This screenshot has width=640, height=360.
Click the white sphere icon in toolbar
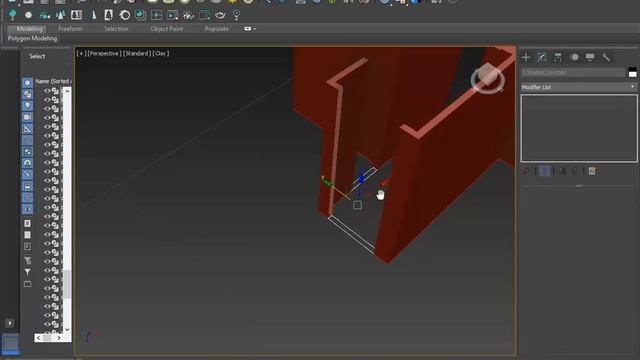coord(28,16)
